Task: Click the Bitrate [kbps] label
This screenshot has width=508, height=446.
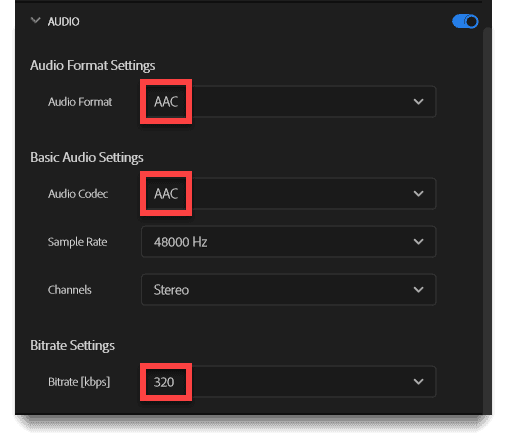Action: pyautogui.click(x=79, y=382)
